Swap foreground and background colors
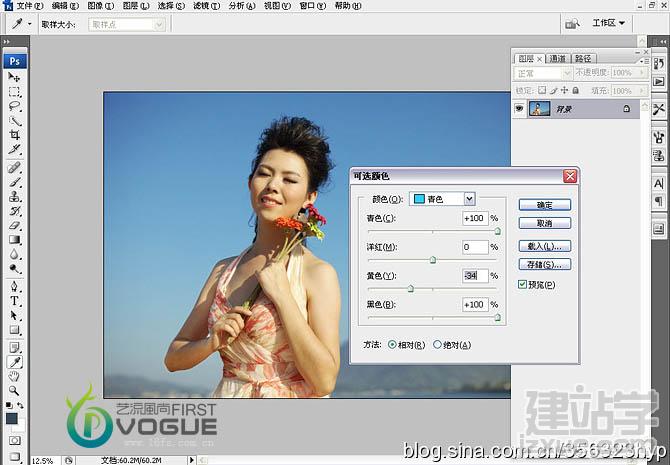The height and width of the screenshot is (465, 670). click(x=21, y=406)
